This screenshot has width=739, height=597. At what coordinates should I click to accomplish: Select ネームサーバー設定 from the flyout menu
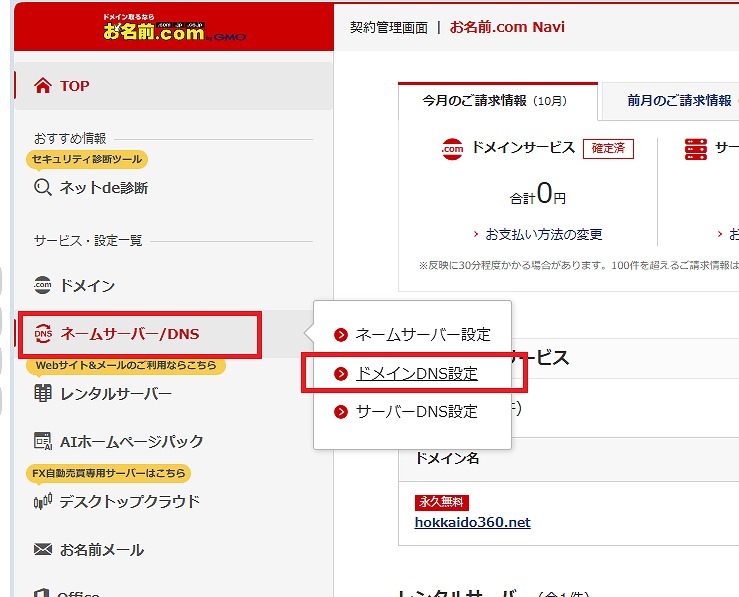click(x=423, y=335)
